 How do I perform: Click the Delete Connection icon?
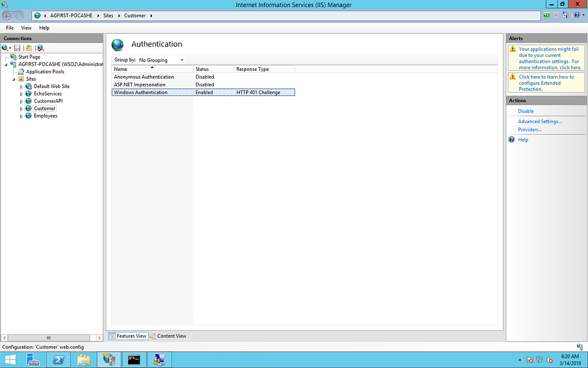point(41,48)
